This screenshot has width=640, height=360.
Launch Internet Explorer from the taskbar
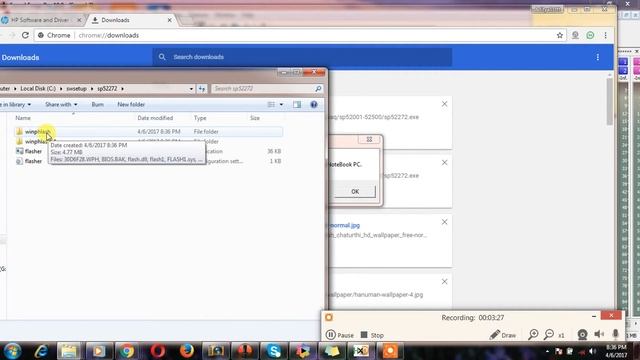pos(41,351)
